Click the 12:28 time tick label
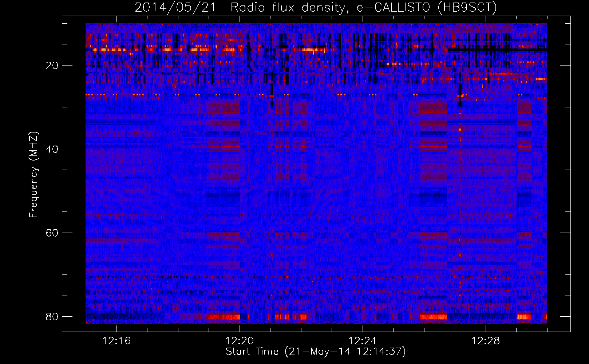The height and width of the screenshot is (364, 589). [486, 341]
